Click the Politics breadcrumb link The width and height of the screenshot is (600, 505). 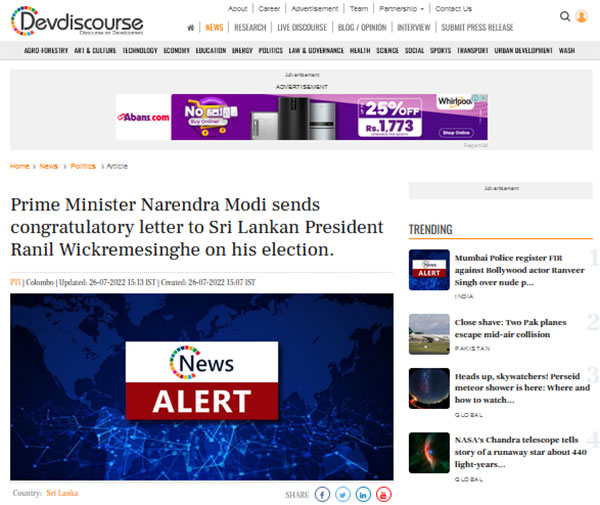(83, 166)
